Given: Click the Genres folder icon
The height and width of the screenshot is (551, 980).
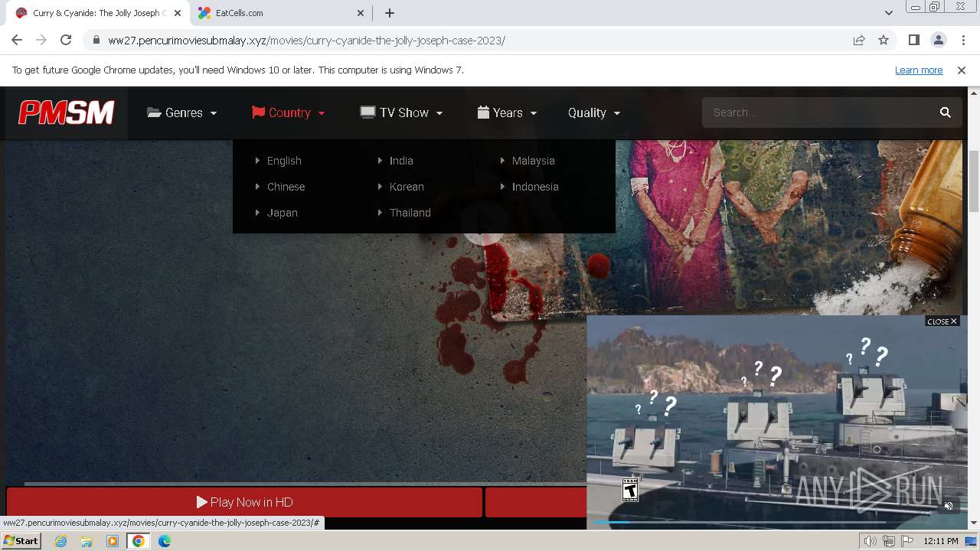Looking at the screenshot, I should pos(154,112).
